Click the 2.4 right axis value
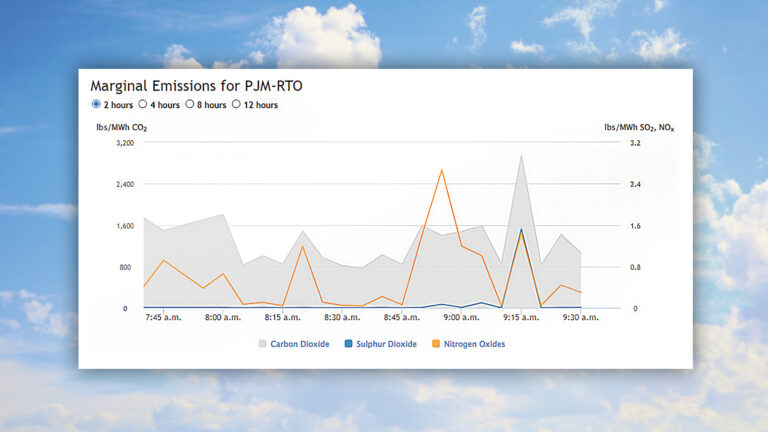Image resolution: width=768 pixels, height=432 pixels. [x=635, y=185]
